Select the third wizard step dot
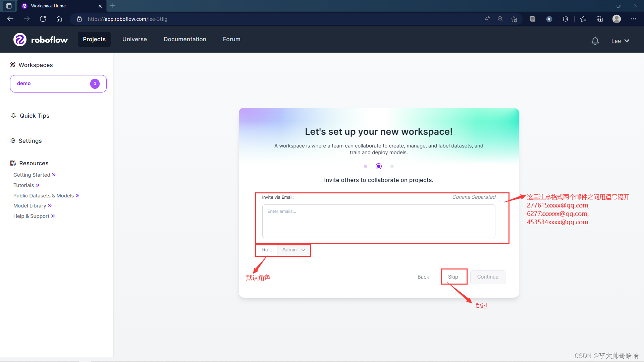 [x=392, y=166]
